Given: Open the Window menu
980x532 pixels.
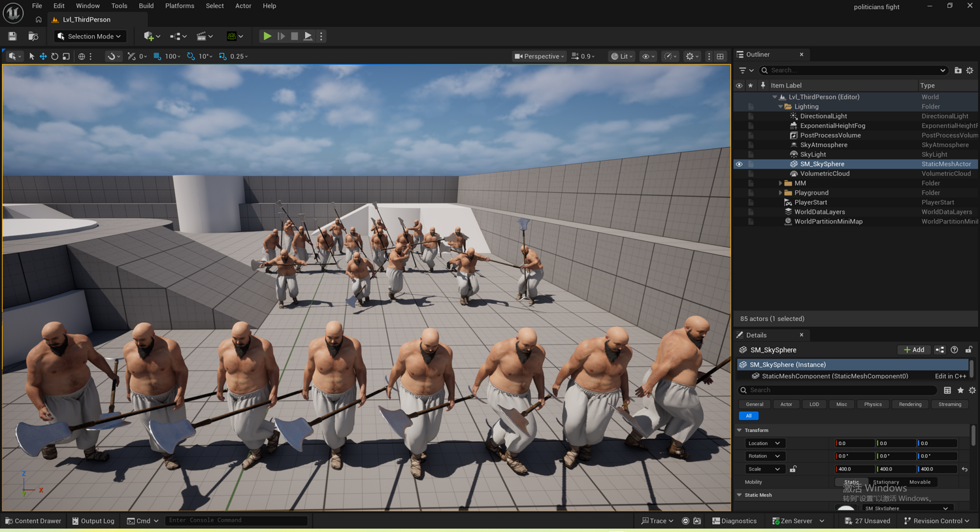Looking at the screenshot, I should point(88,6).
